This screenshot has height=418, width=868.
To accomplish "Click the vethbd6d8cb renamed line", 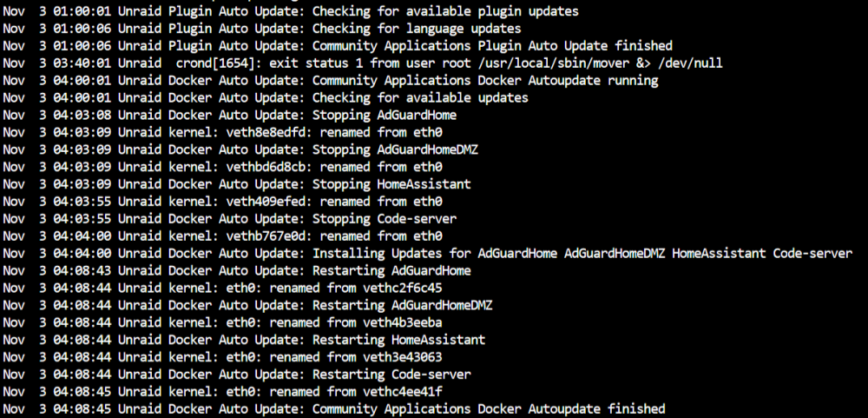I will [222, 167].
